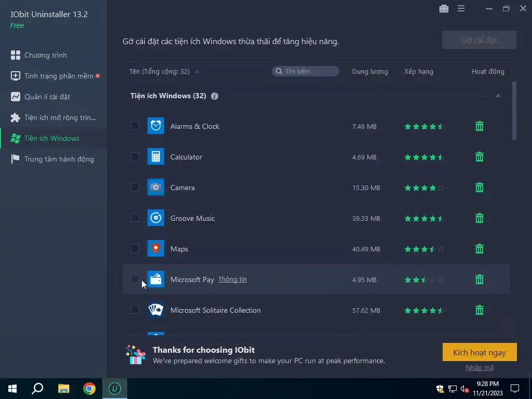Tick the Microsoft Pay checkbox
The height and width of the screenshot is (399, 532).
[x=135, y=279]
